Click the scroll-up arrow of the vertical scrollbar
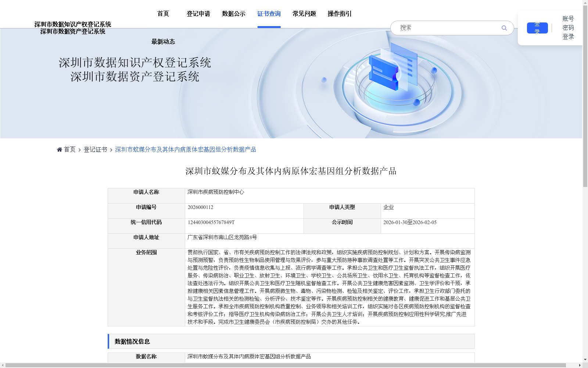 tap(585, 2)
